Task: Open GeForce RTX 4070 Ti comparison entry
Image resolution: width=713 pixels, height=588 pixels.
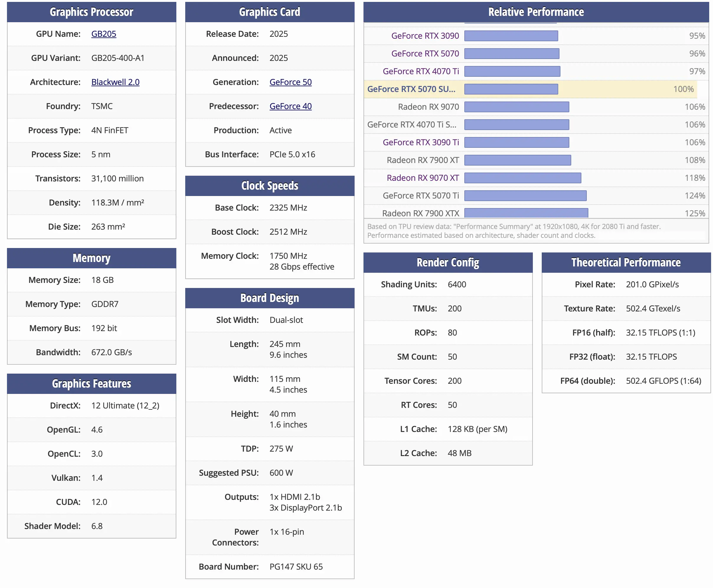Action: (421, 71)
